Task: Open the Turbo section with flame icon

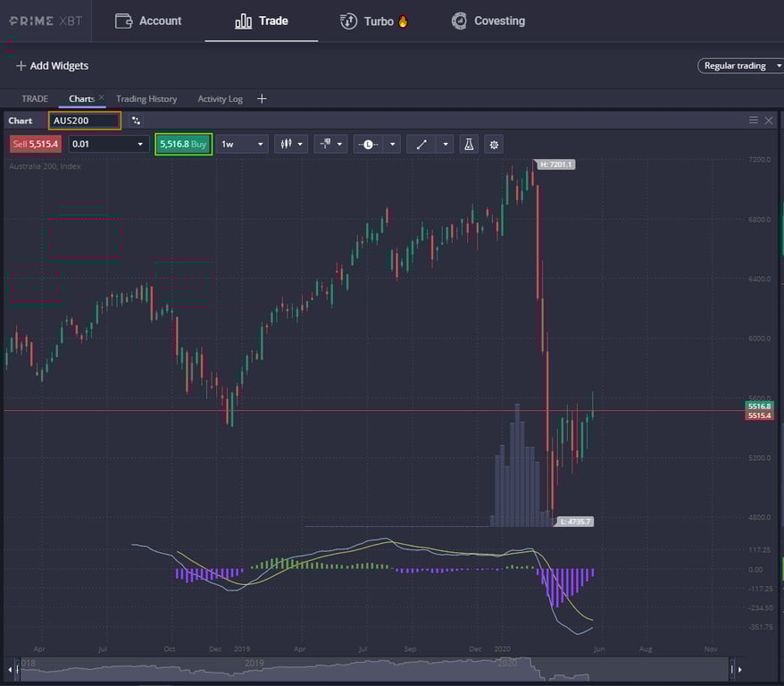Action: pyautogui.click(x=374, y=20)
